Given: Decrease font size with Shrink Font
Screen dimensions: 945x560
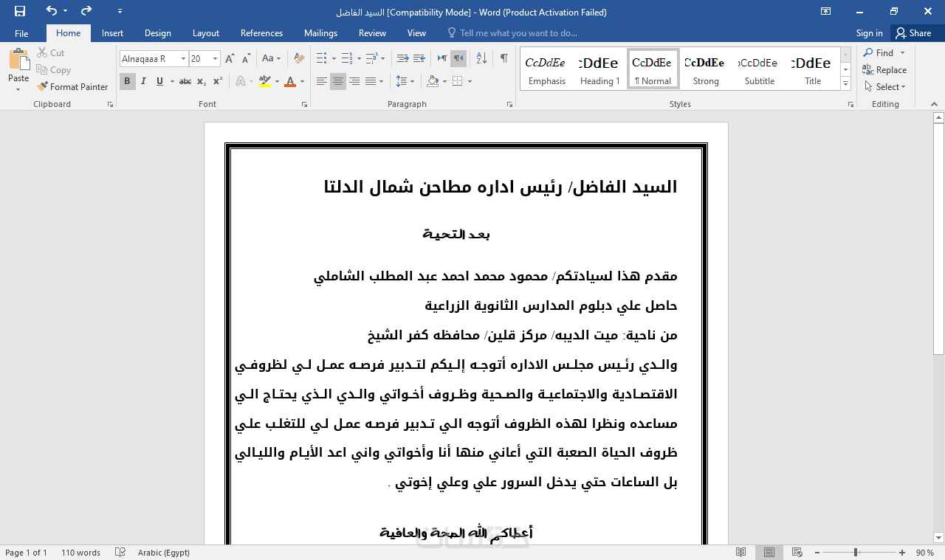Looking at the screenshot, I should (x=244, y=58).
